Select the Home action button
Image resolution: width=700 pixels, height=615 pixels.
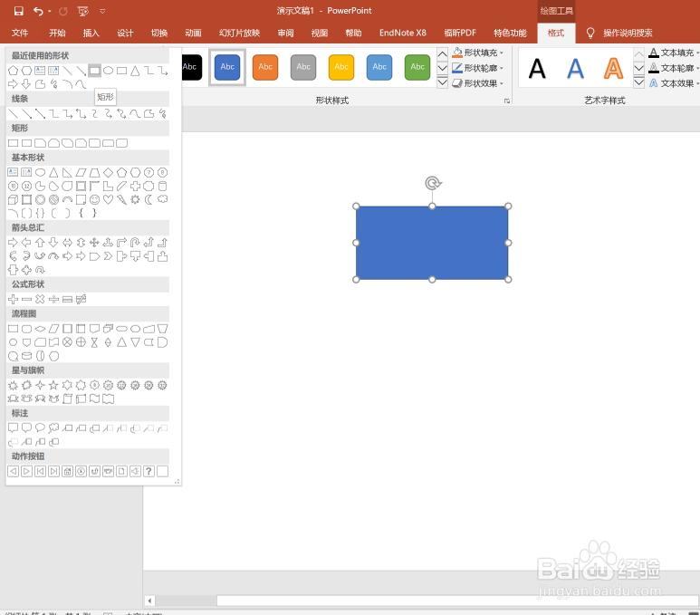(67, 471)
